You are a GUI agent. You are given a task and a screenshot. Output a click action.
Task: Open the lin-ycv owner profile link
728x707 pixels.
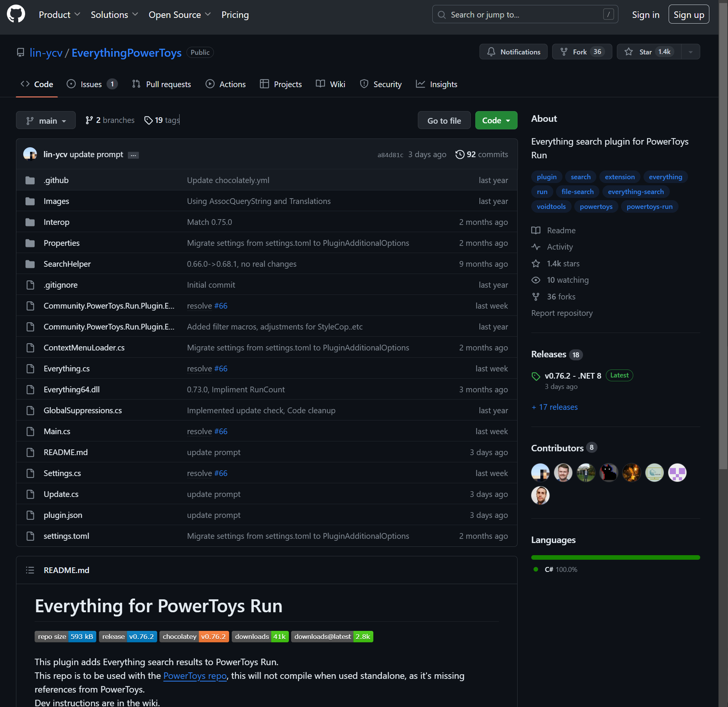tap(46, 53)
